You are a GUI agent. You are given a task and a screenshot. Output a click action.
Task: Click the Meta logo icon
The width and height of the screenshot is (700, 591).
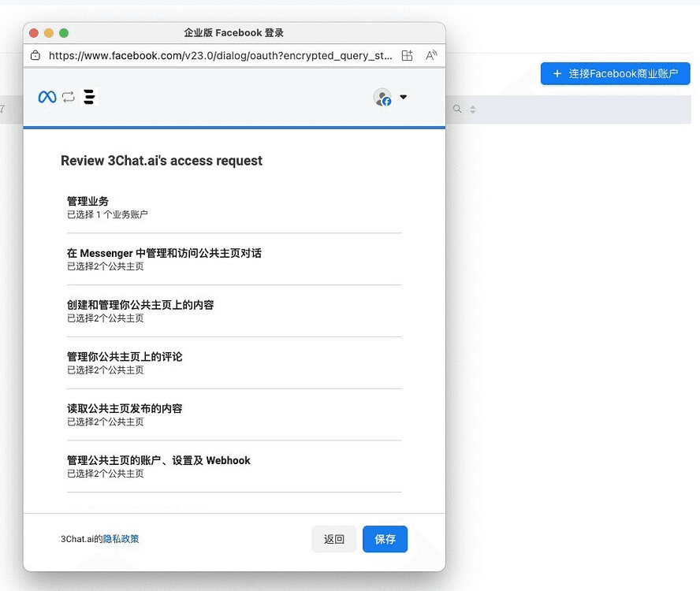[x=47, y=97]
